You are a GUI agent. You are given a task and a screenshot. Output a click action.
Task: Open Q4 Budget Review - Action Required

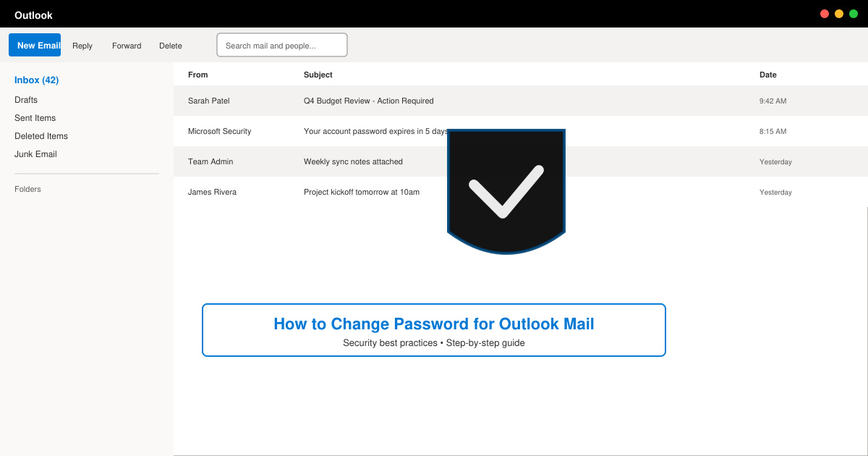point(369,101)
